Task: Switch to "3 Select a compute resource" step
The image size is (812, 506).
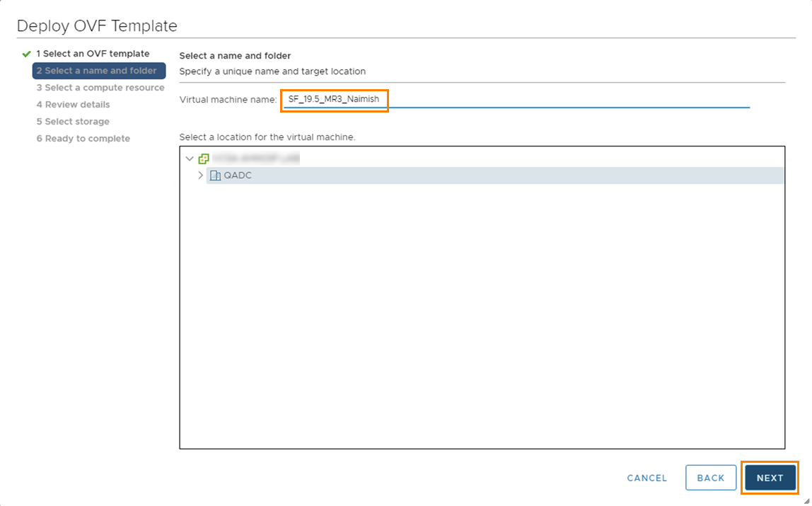Action: tap(100, 87)
